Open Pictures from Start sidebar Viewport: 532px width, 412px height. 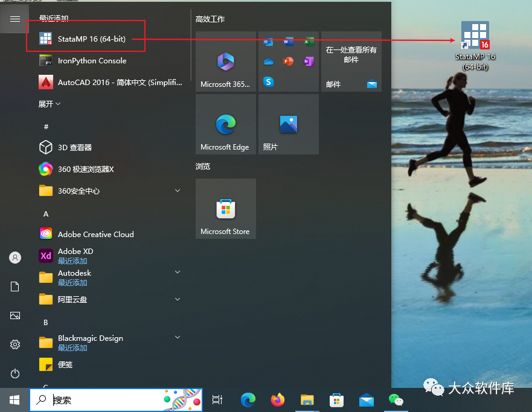point(15,315)
